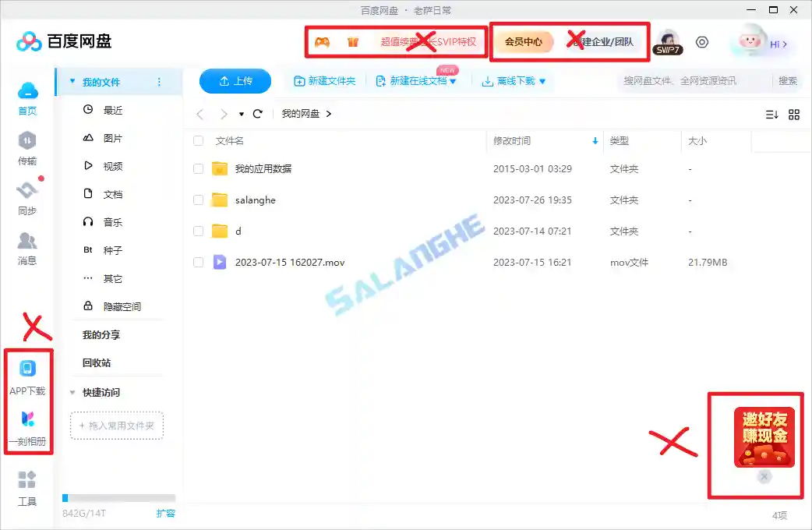Open settings via the hexagon gear icon
The width and height of the screenshot is (812, 530).
tap(701, 42)
